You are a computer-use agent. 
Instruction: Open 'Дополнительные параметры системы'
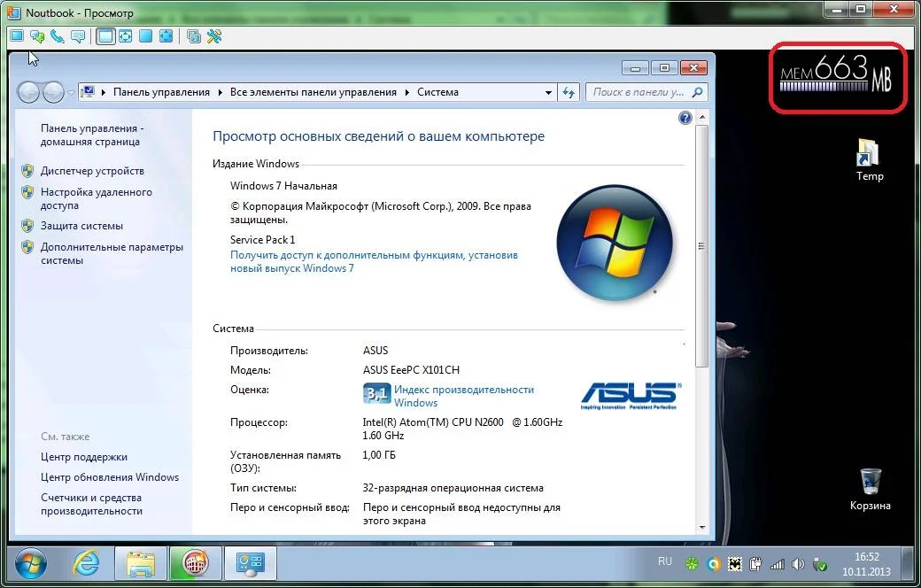coord(112,254)
